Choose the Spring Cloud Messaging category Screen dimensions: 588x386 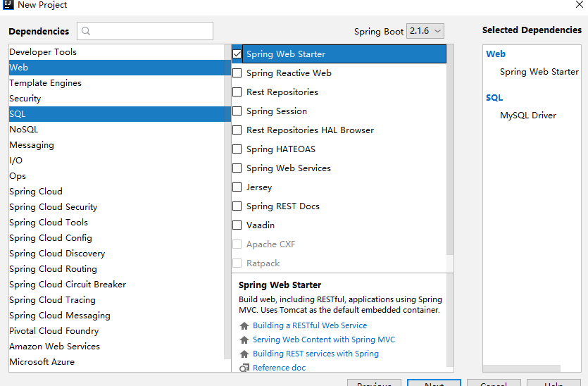point(116,316)
